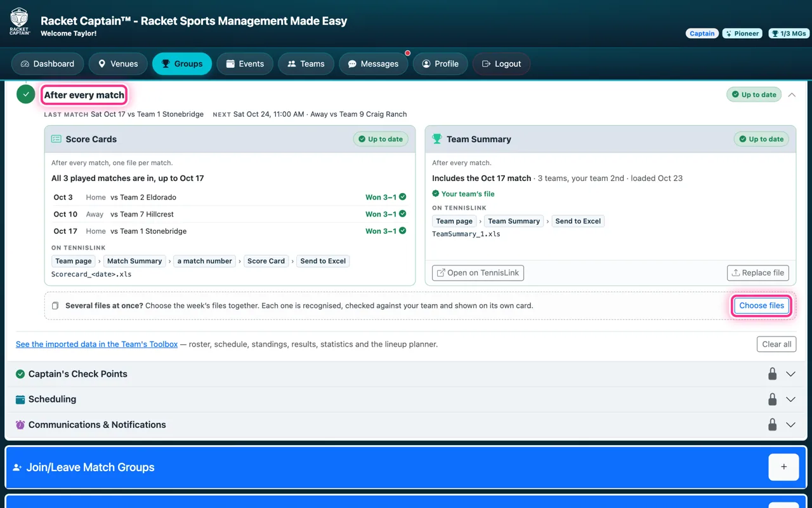This screenshot has height=508, width=812.
Task: Click the Oct 3 Won 3–1 check icon
Action: click(x=403, y=197)
